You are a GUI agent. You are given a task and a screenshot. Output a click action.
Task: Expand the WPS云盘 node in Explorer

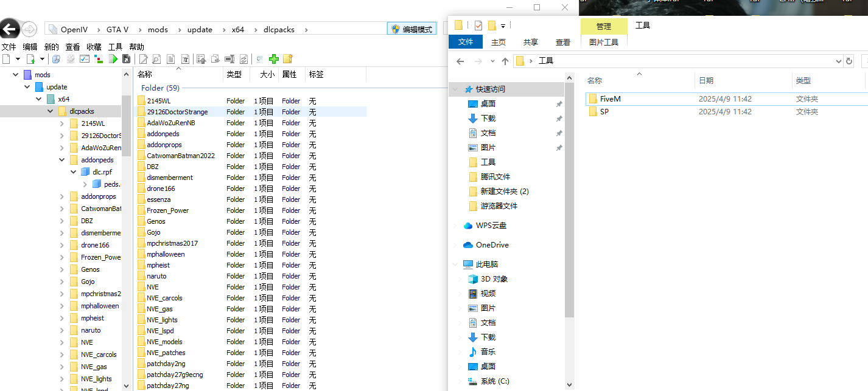455,226
